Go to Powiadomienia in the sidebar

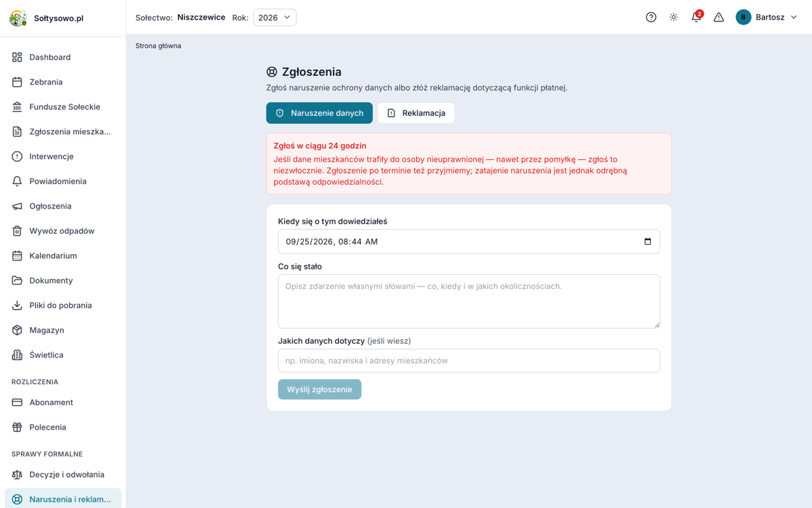(x=63, y=182)
